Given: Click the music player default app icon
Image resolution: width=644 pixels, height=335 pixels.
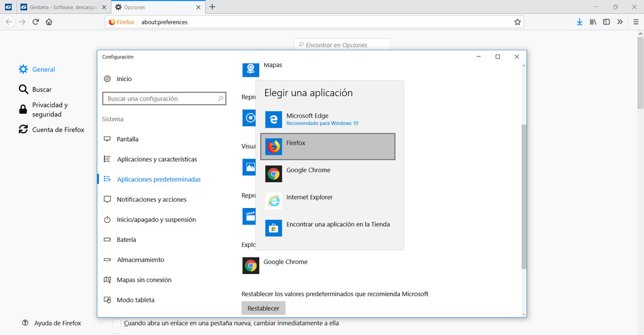Looking at the screenshot, I should click(x=249, y=118).
